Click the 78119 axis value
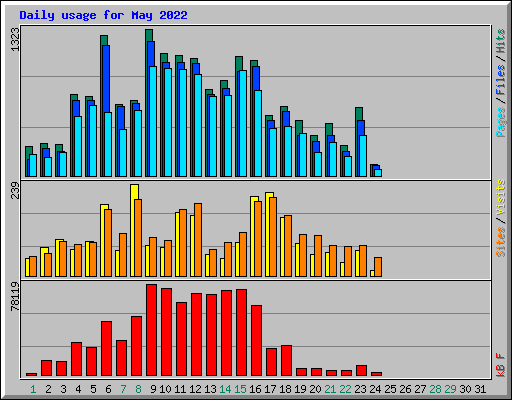Image resolution: width=512 pixels, height=400 pixels. pyautogui.click(x=15, y=296)
